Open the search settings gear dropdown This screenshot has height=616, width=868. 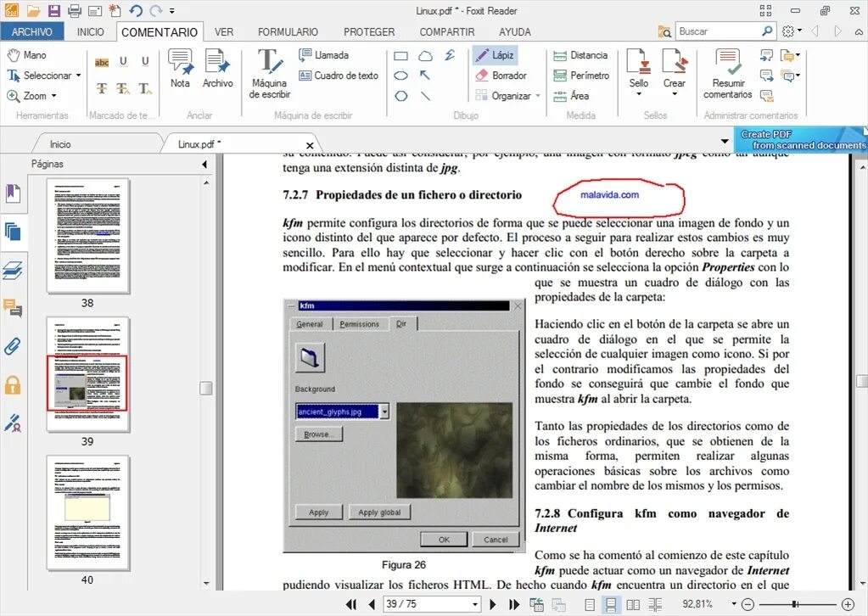click(791, 31)
